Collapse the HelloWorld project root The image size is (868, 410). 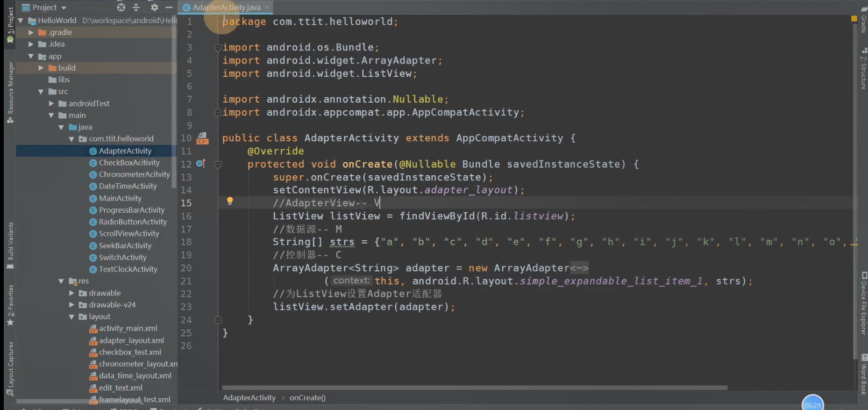pyautogui.click(x=20, y=20)
